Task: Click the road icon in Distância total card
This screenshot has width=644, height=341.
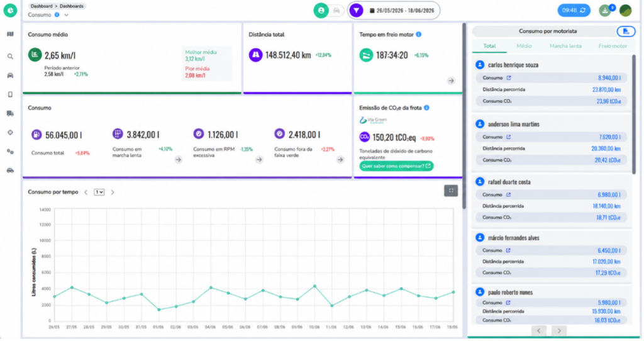Action: coord(255,55)
